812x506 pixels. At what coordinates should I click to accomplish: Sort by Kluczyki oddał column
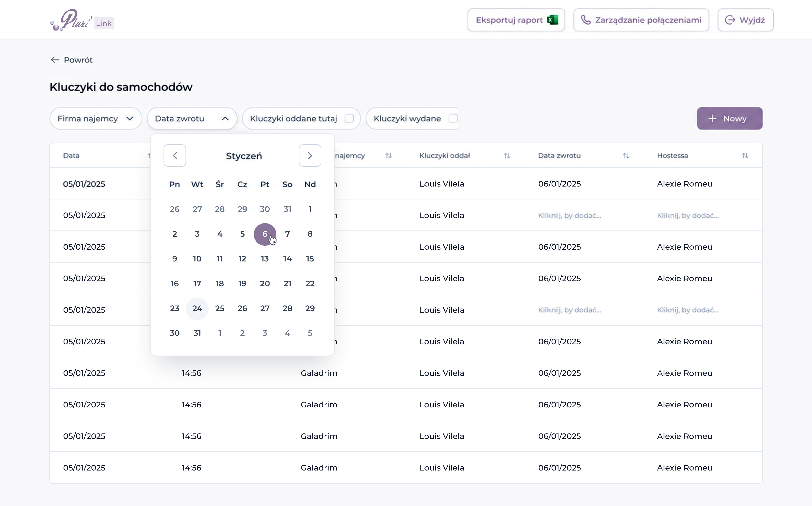507,156
